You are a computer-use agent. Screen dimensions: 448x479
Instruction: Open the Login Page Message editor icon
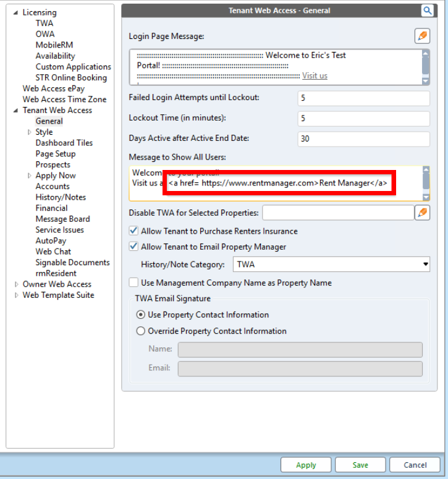click(422, 36)
